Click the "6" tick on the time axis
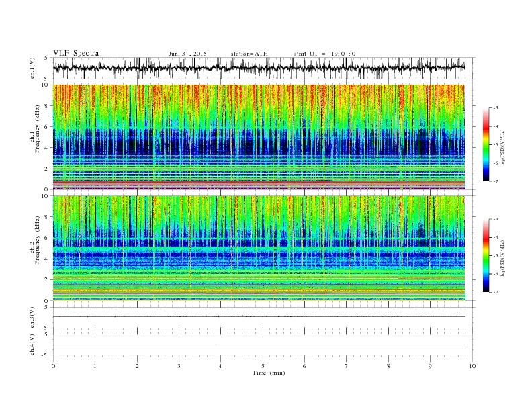 click(x=304, y=366)
